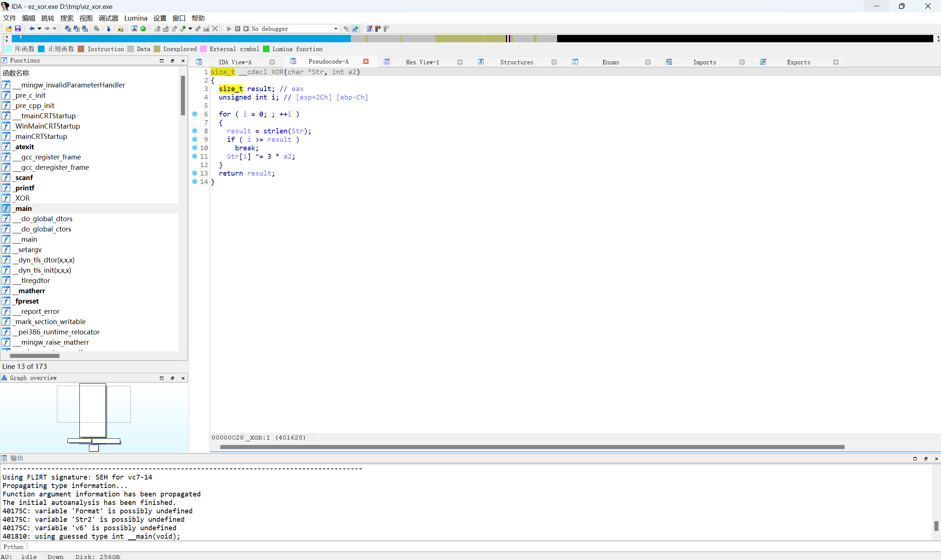Click the yellow highlighter lock icon
Screen dimensions: 941x560
coord(121,29)
